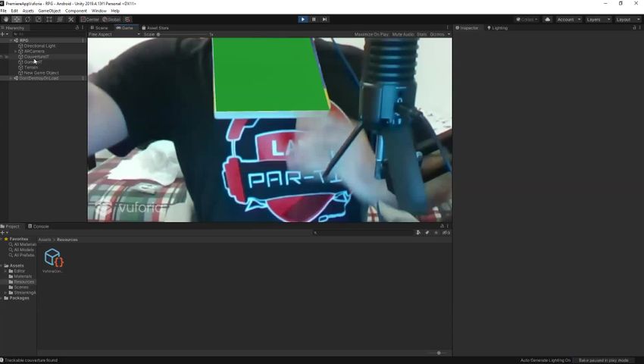Open DontDestroyOnLoad scene options menu
The width and height of the screenshot is (644, 364).
83,78
